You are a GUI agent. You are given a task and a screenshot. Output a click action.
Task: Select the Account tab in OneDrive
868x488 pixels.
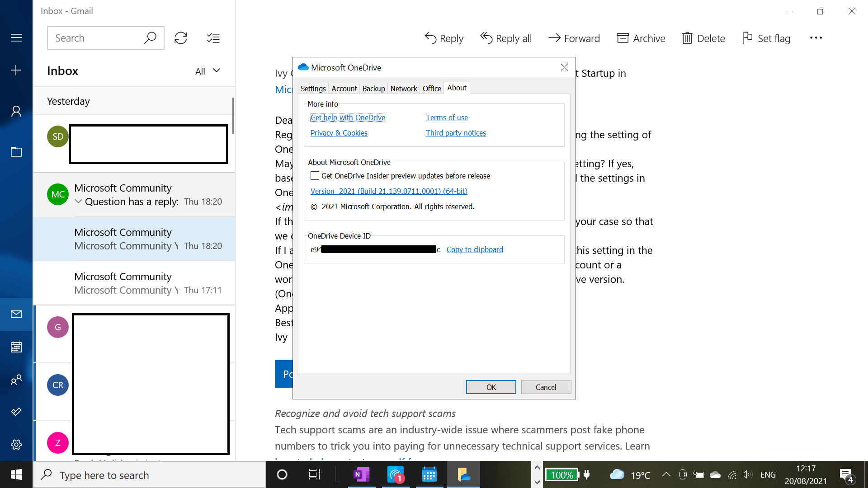(x=344, y=88)
